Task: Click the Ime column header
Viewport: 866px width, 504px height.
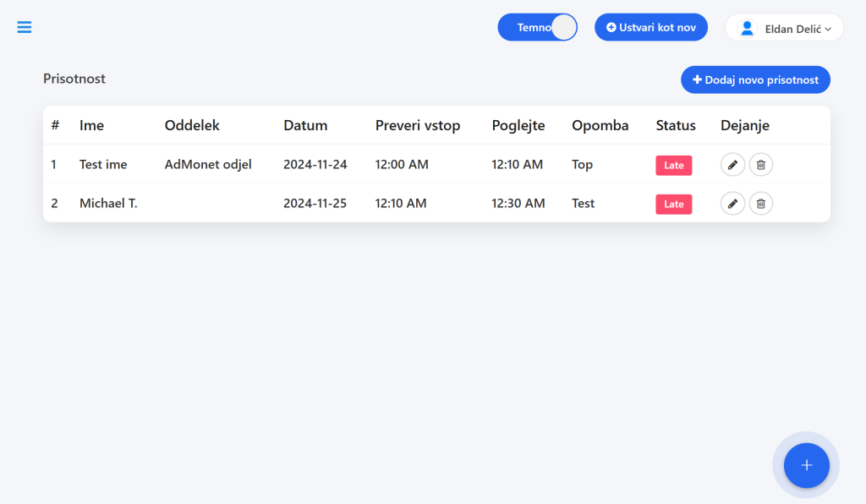Action: (x=91, y=125)
